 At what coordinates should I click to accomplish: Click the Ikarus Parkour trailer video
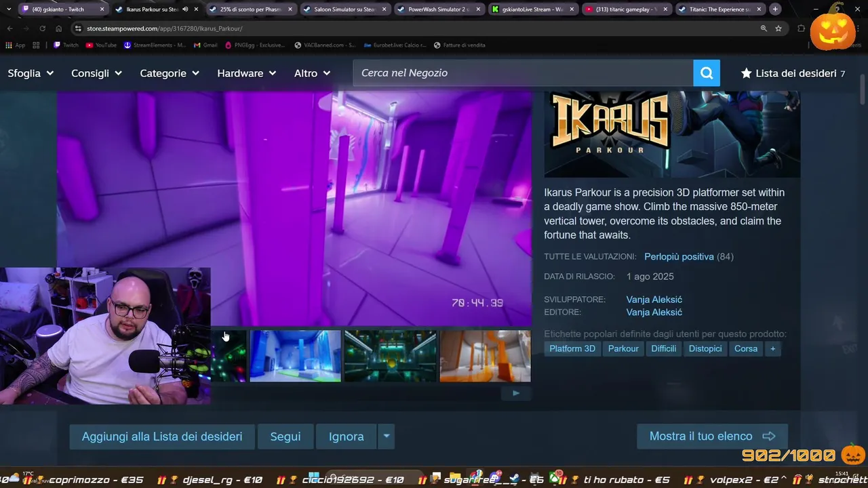[x=294, y=209]
